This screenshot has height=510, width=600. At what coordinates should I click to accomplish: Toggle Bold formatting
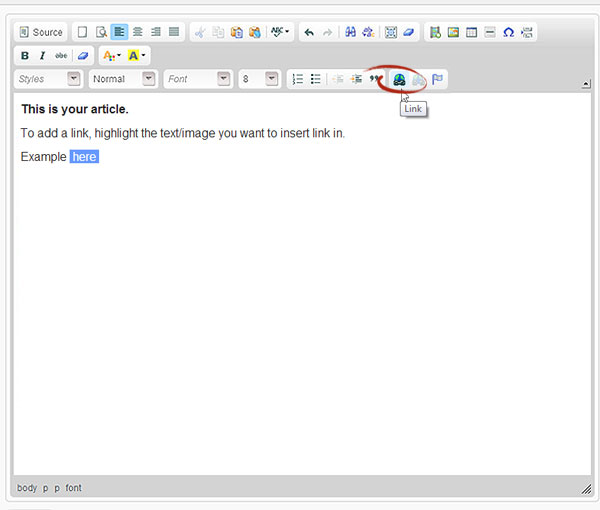coord(25,56)
